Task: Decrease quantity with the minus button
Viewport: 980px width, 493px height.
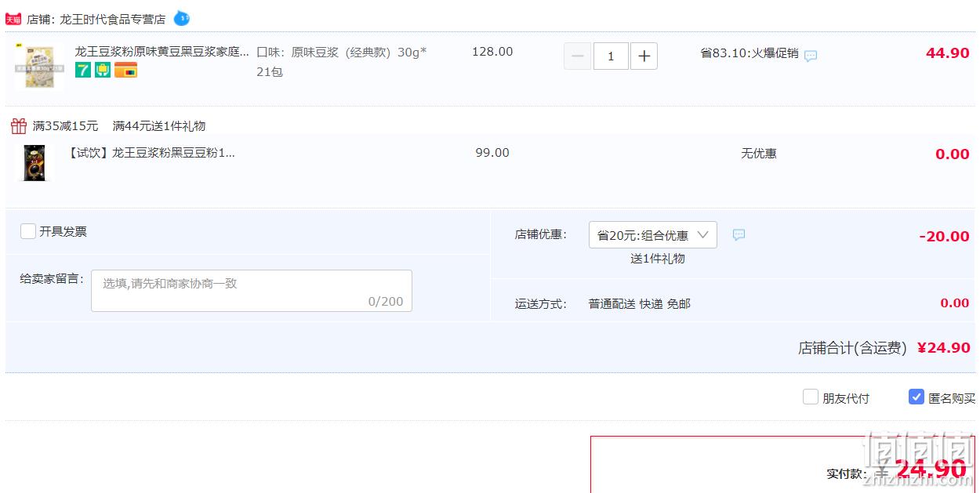Action: pyautogui.click(x=578, y=56)
